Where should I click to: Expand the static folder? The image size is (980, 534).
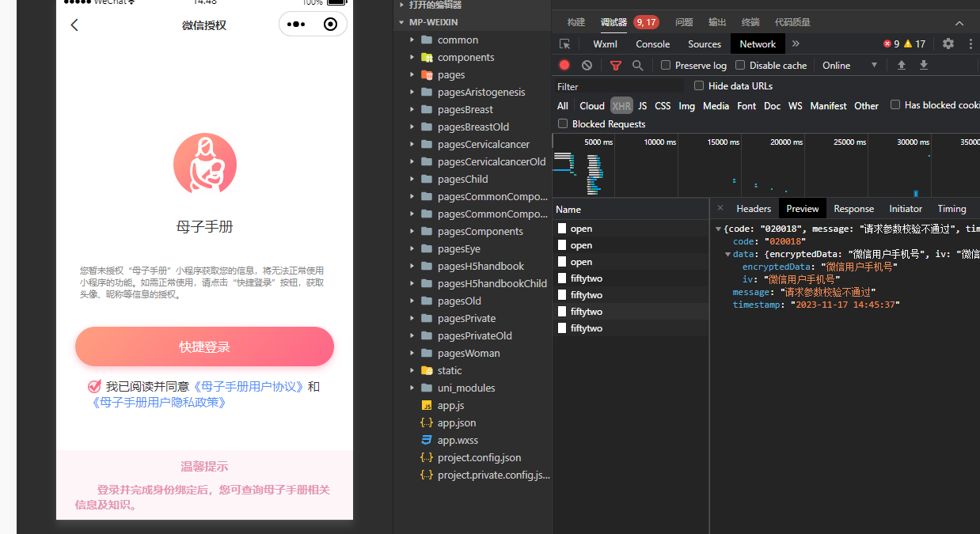click(x=412, y=370)
